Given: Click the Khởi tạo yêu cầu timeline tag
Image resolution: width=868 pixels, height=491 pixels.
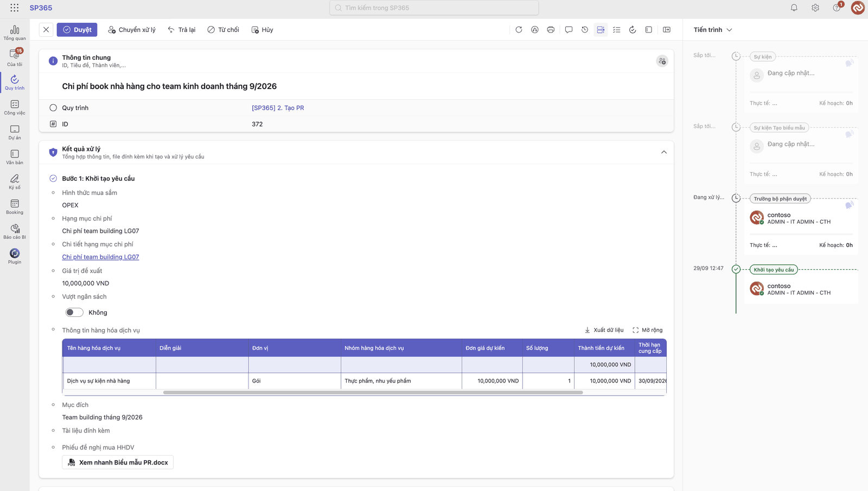Looking at the screenshot, I should 774,270.
